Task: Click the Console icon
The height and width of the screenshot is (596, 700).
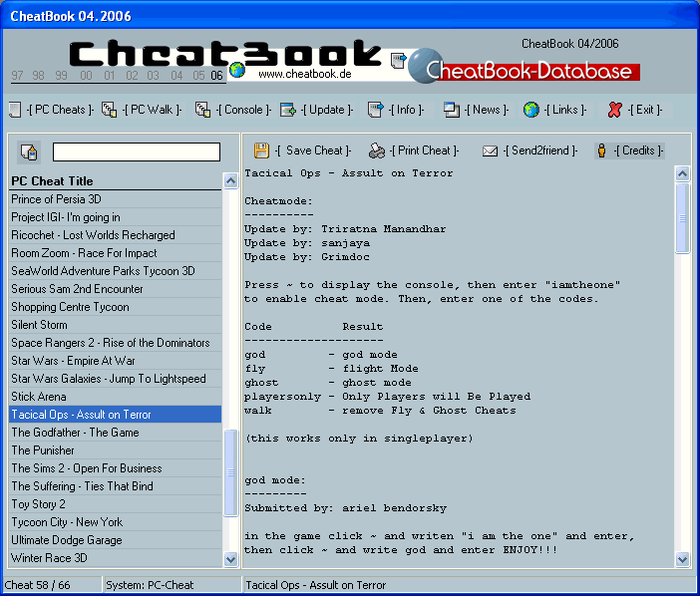Action: pyautogui.click(x=202, y=110)
